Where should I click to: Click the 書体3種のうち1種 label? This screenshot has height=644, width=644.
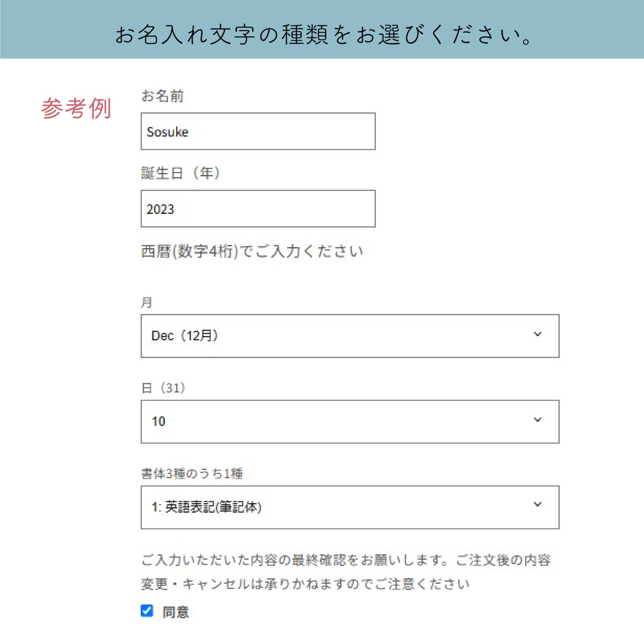pos(192,474)
